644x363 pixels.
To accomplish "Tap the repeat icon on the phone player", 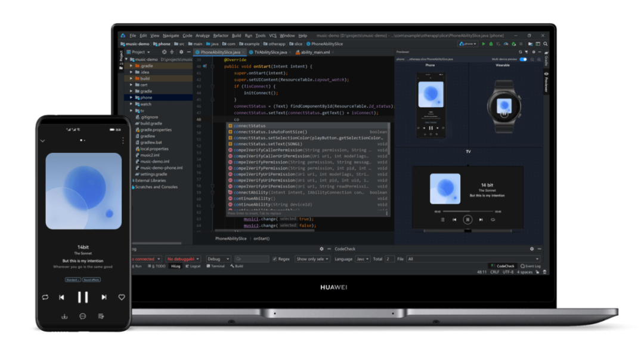I will (x=45, y=297).
